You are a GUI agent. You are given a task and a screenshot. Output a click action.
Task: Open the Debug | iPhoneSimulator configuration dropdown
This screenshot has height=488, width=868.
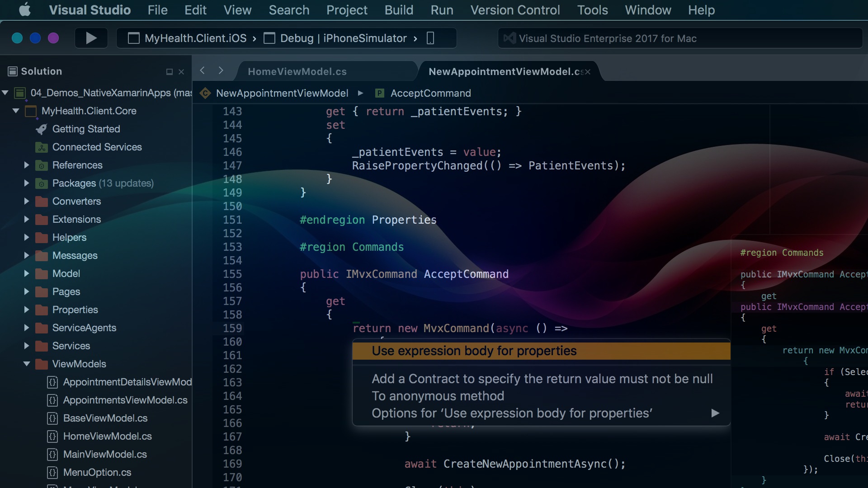(341, 38)
